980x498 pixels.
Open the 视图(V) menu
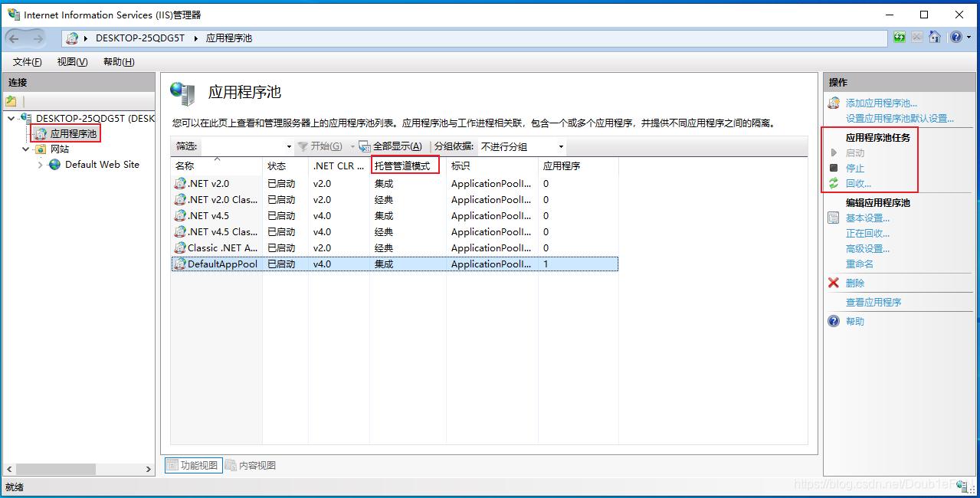pos(72,62)
